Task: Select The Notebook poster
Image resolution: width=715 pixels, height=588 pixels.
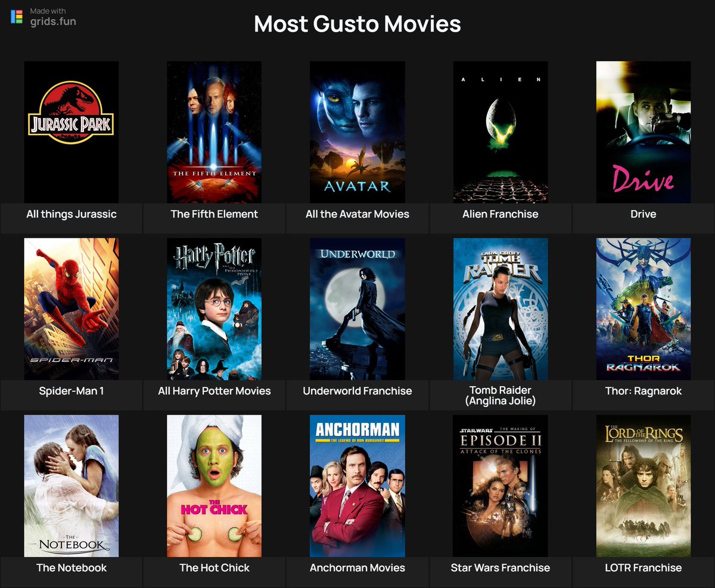Action: coord(71,486)
